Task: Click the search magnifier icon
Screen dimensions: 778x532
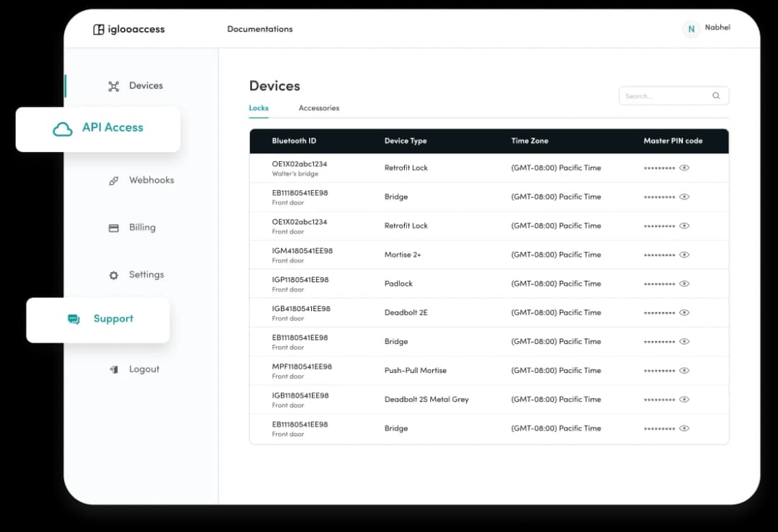Action: coord(716,96)
